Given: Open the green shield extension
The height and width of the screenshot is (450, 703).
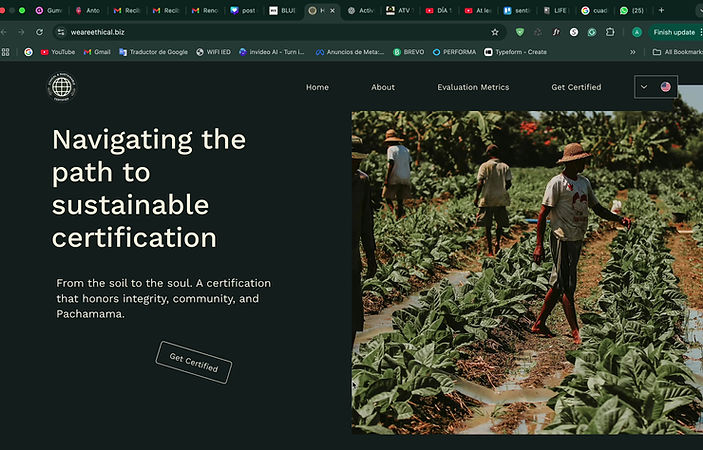Looking at the screenshot, I should click(520, 32).
